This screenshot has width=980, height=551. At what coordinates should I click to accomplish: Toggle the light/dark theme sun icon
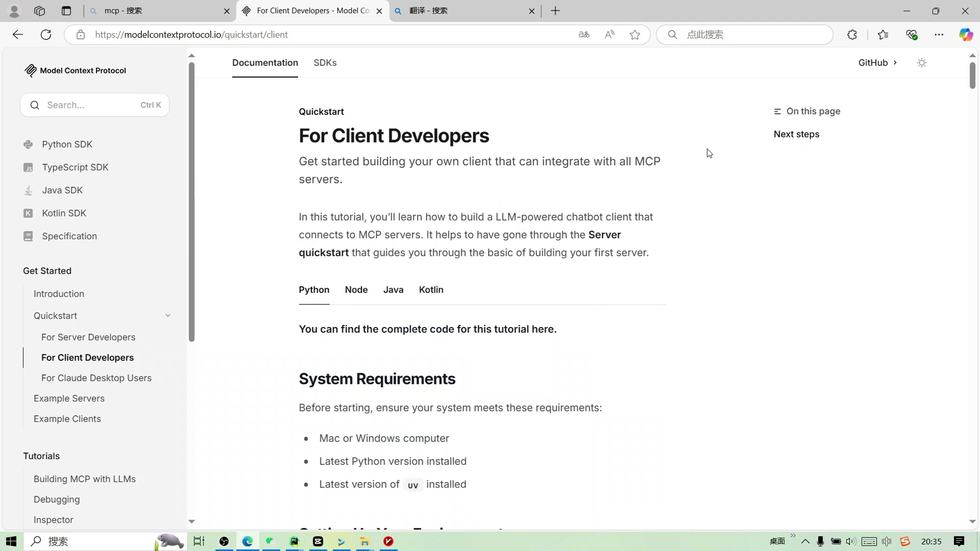click(x=921, y=63)
